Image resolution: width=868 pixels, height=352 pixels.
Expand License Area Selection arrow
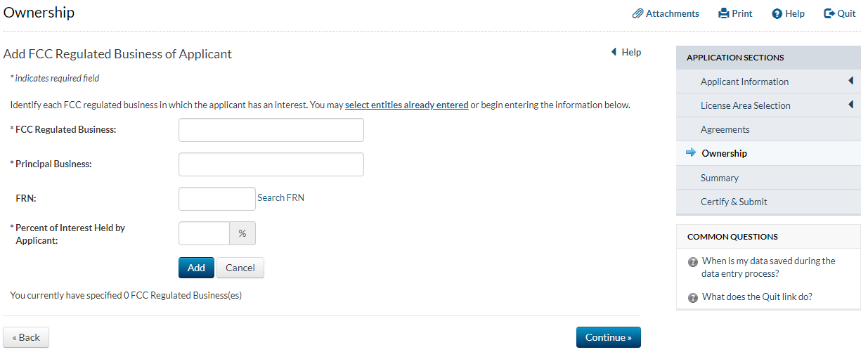pyautogui.click(x=850, y=105)
